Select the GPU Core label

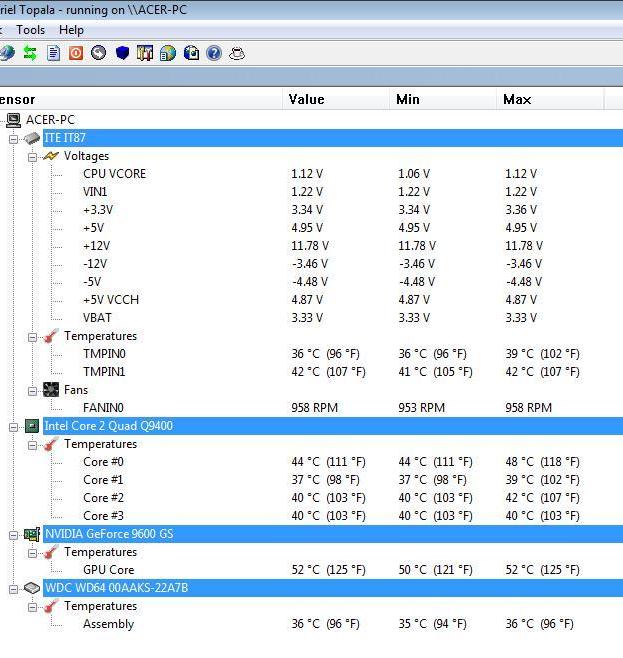[109, 570]
